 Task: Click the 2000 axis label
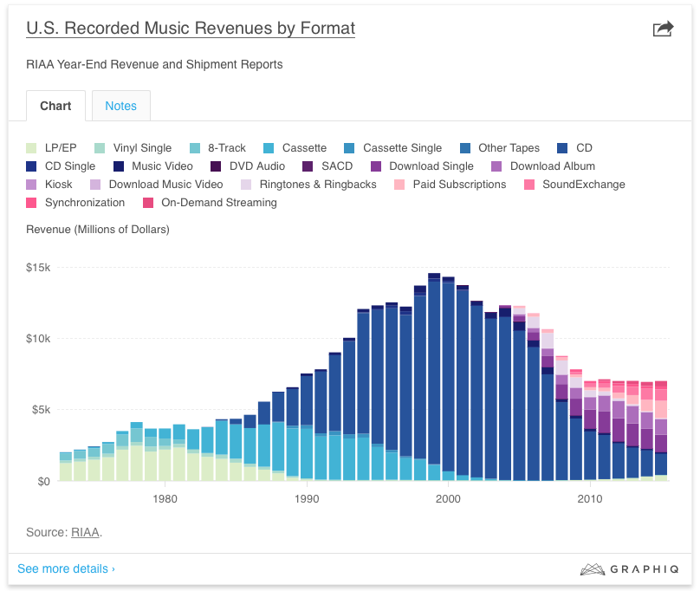[x=448, y=499]
